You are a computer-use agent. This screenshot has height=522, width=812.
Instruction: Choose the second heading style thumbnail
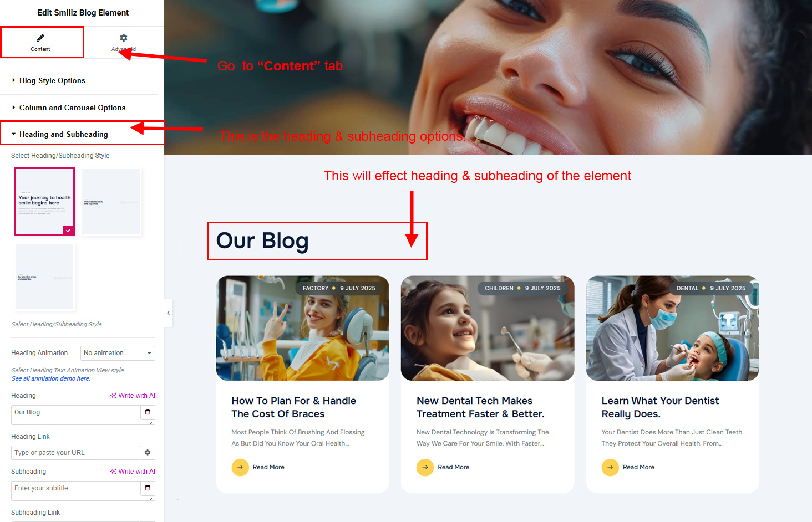pos(111,202)
